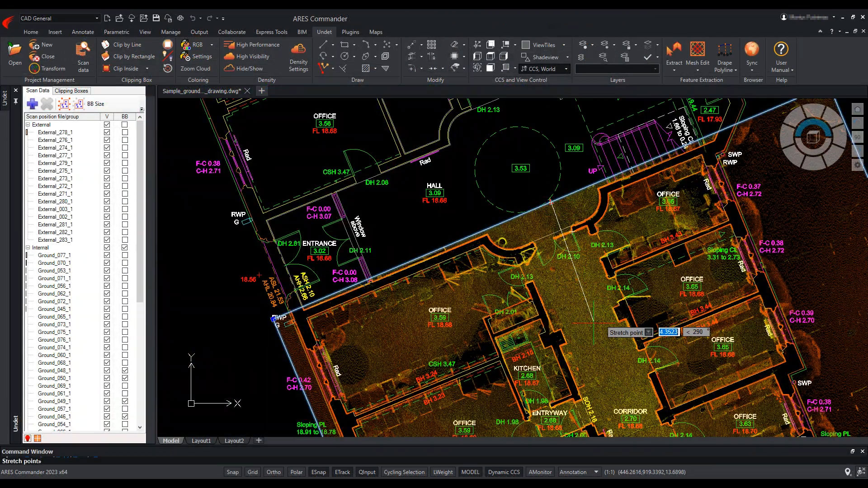Switch to the BIM ribbon tab
The image size is (868, 488).
point(302,32)
